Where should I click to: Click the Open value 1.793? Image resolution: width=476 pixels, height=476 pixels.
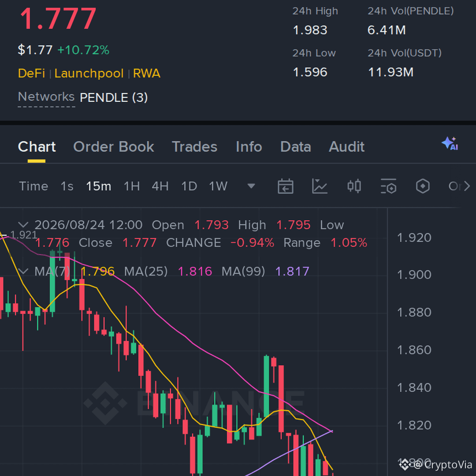[x=211, y=225]
